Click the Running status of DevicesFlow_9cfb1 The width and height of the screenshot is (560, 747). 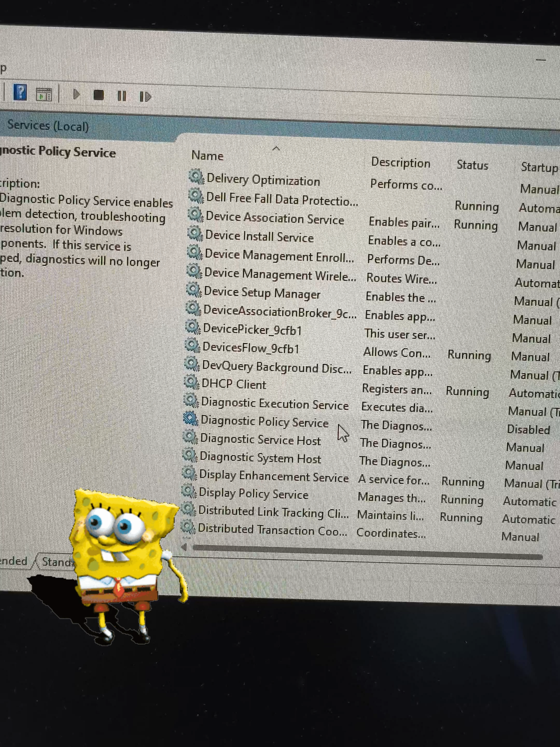click(x=469, y=355)
